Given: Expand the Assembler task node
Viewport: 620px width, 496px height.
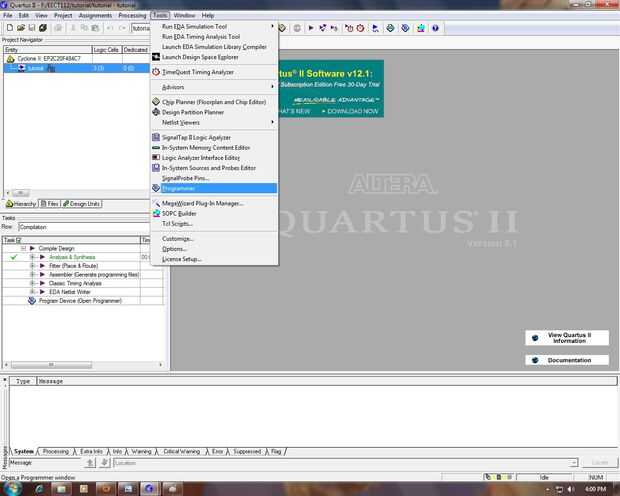Looking at the screenshot, I should pos(33,275).
